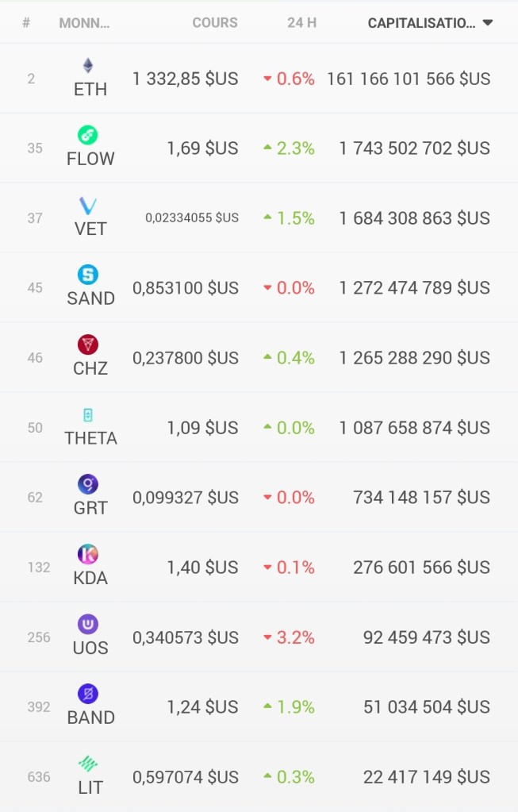Image resolution: width=518 pixels, height=812 pixels.
Task: Open the LIT green icon
Action: pos(88,764)
